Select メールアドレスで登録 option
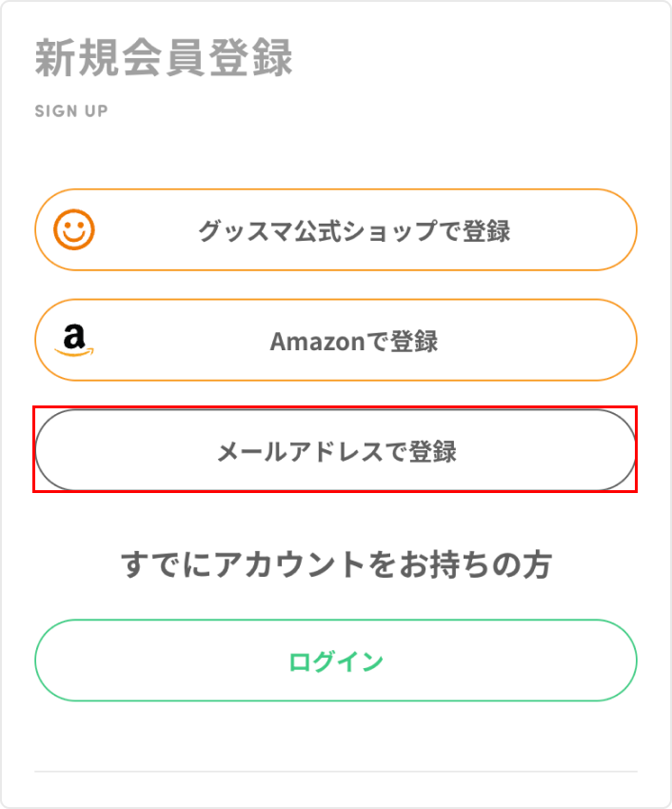 [x=335, y=450]
